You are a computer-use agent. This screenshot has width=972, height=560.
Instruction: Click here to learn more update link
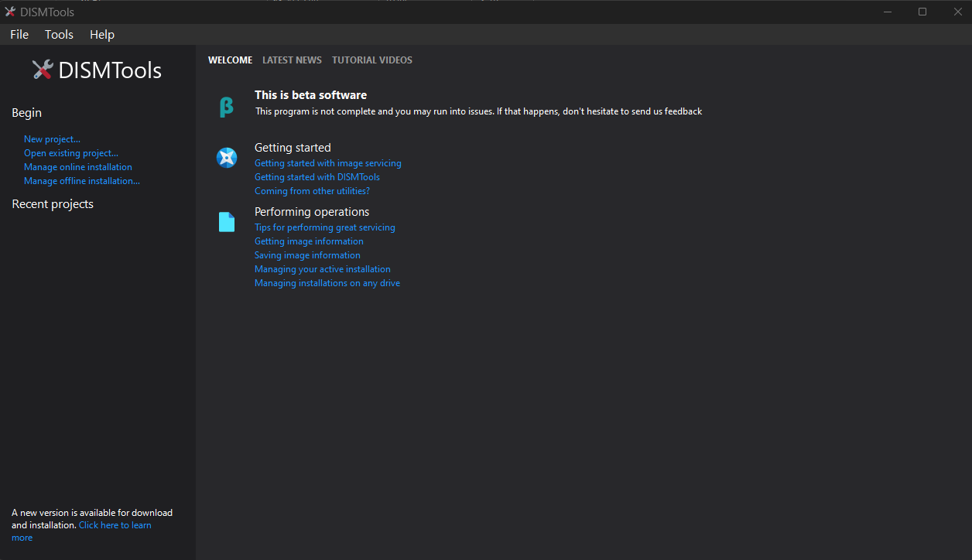tap(115, 525)
